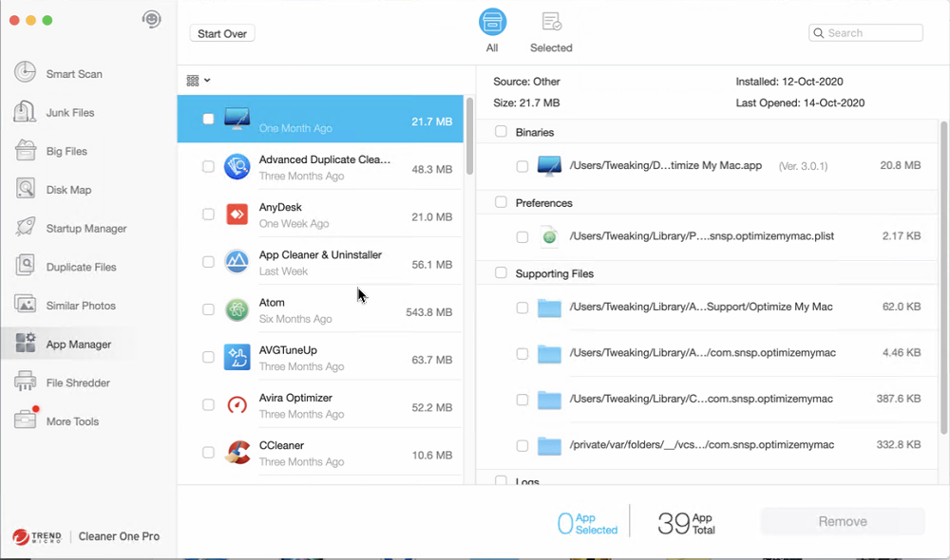This screenshot has width=950, height=560.
Task: Check the Optimize My Mac.app binary checkbox
Action: coord(522,166)
